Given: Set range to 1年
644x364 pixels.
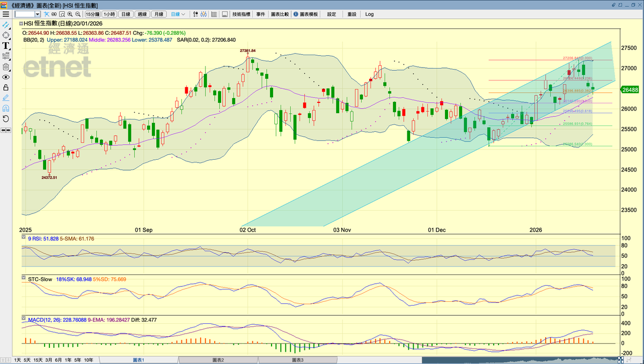Looking at the screenshot, I should 68,360.
